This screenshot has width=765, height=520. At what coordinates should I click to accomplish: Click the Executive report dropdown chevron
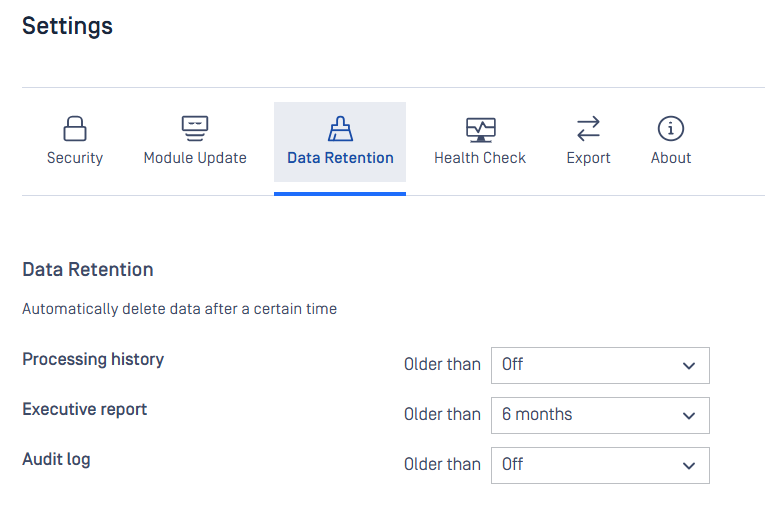pos(689,416)
